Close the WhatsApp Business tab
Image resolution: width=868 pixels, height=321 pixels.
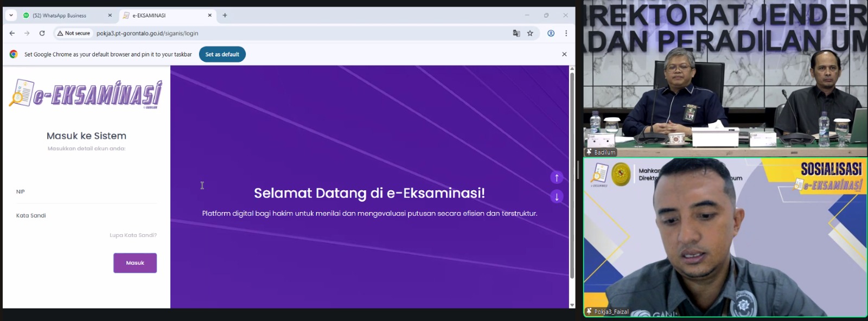pyautogui.click(x=110, y=15)
